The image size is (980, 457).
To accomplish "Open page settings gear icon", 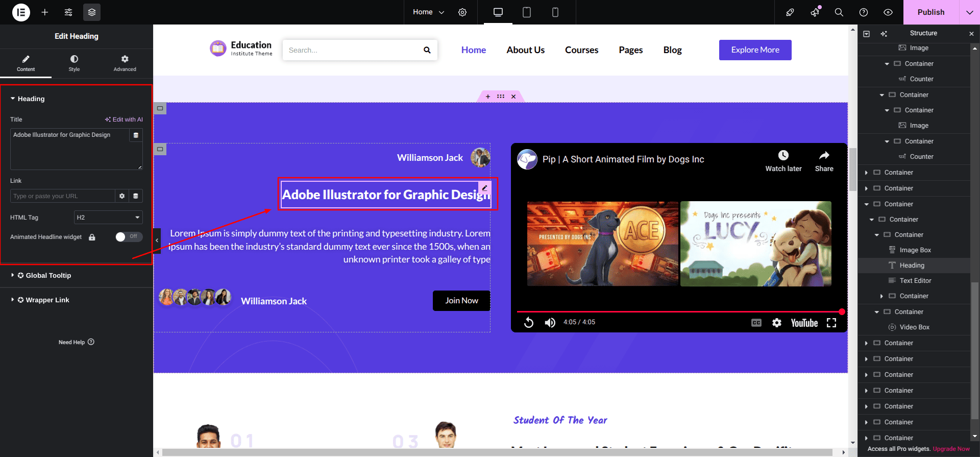I will [462, 12].
